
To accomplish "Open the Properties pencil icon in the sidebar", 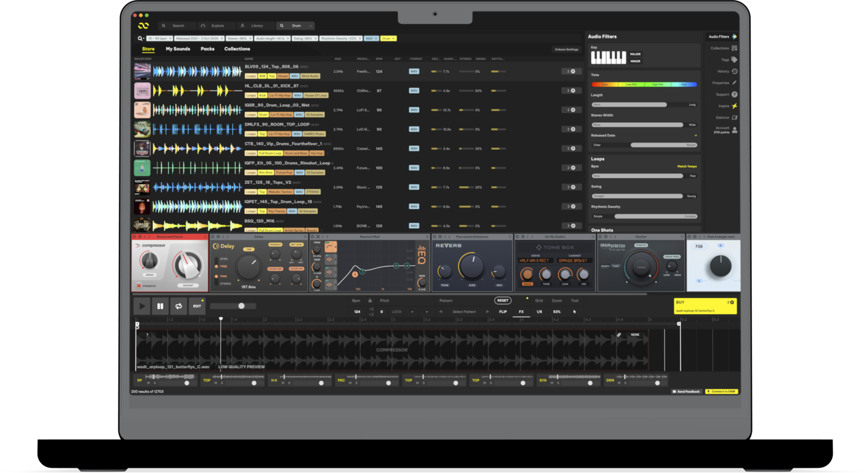I will (734, 83).
